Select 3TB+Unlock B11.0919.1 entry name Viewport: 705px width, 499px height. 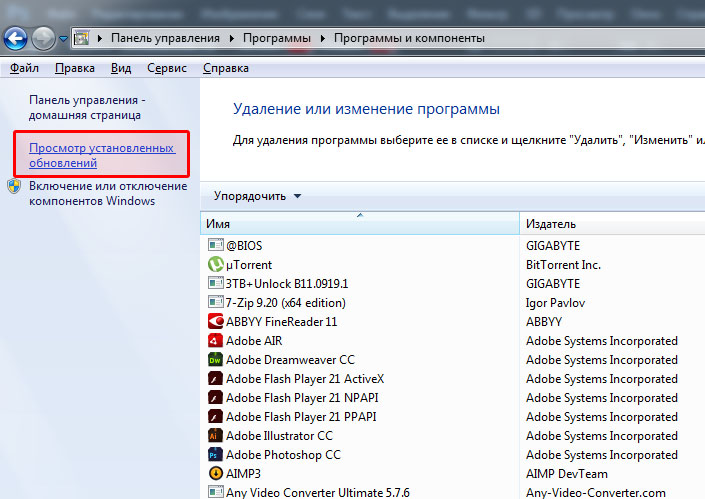(x=287, y=284)
